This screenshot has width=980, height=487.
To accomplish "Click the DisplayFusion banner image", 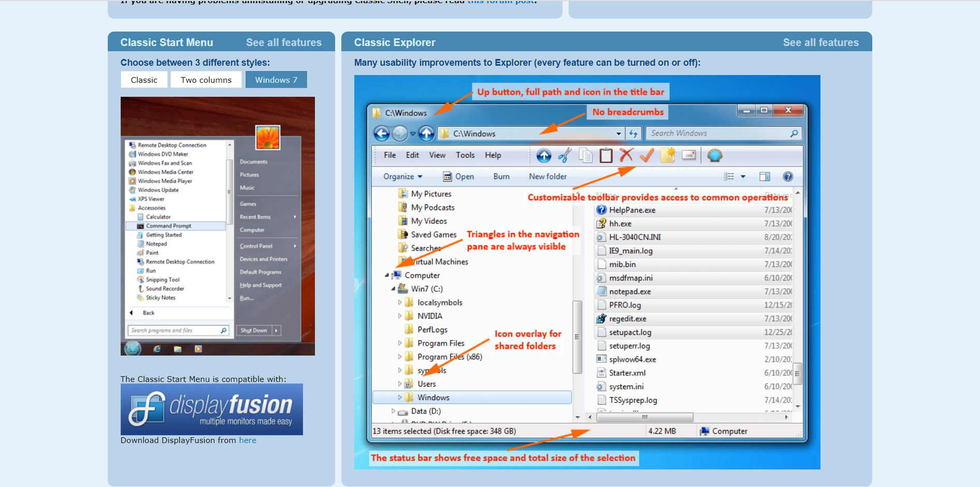I will (212, 409).
